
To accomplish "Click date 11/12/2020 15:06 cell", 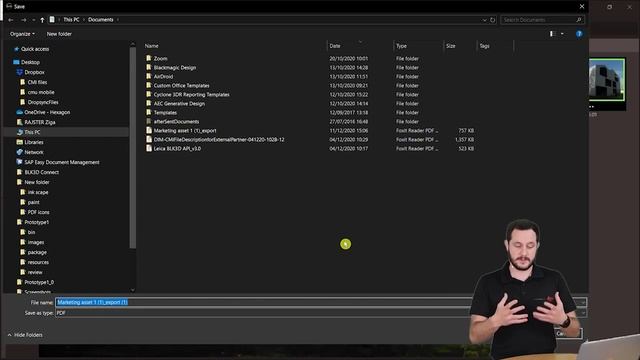I will pos(349,131).
